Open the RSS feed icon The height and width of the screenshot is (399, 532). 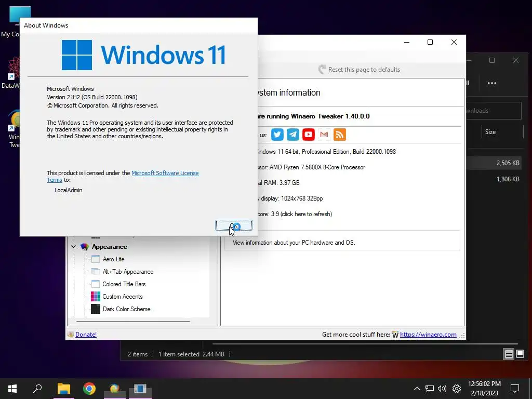click(x=340, y=135)
